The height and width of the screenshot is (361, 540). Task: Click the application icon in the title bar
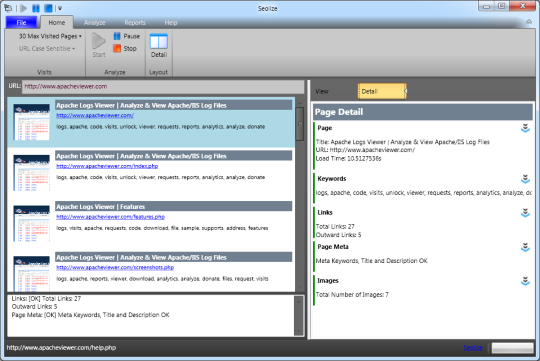click(8, 8)
